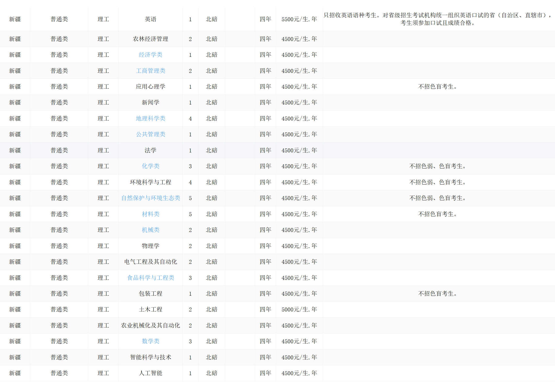
Task: Open the 公共管理类 link
Action: point(150,134)
